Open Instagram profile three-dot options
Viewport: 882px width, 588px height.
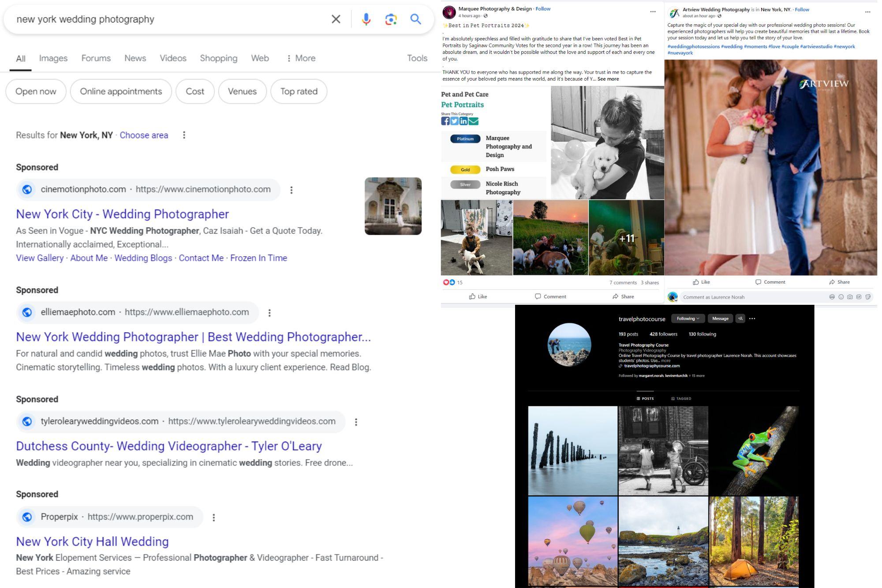[x=752, y=318]
